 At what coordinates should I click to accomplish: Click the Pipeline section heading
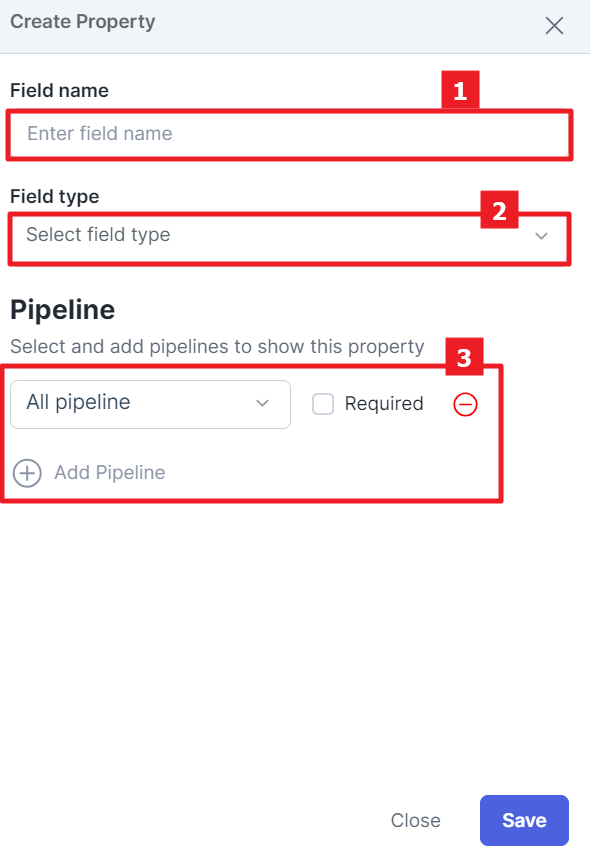pos(63,310)
